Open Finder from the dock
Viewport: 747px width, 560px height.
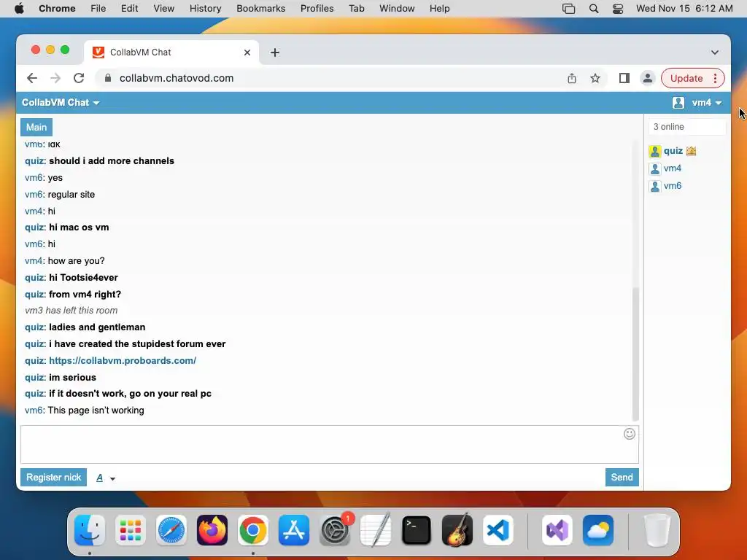[90, 530]
